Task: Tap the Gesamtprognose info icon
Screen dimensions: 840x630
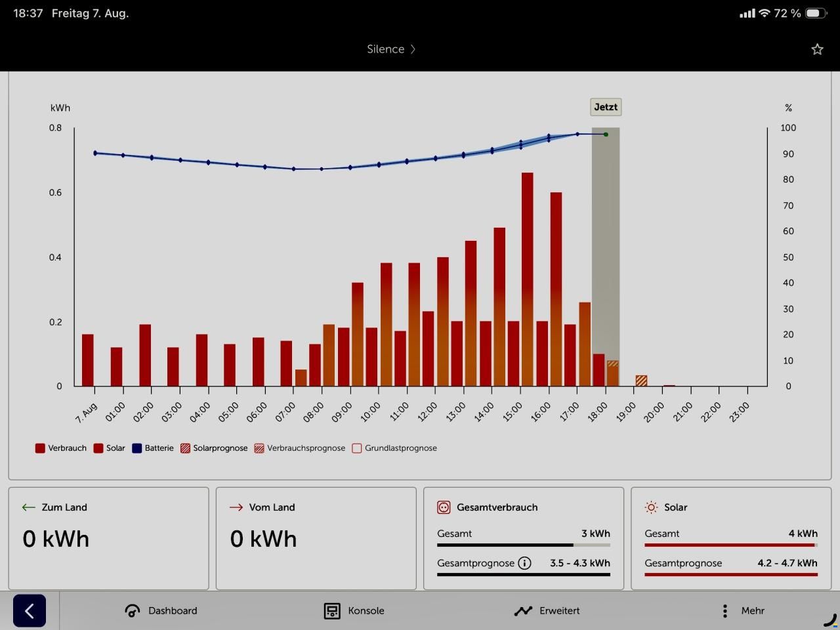Action: pyautogui.click(x=524, y=563)
